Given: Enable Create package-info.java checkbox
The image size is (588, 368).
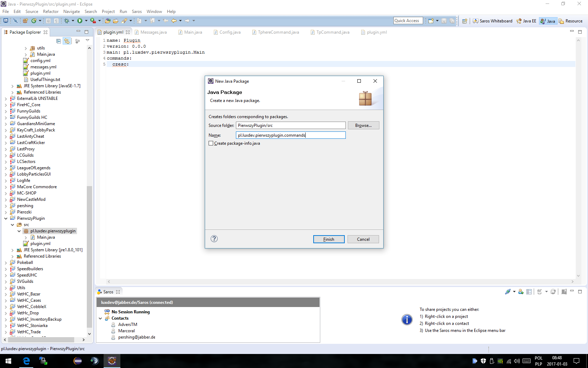Looking at the screenshot, I should pyautogui.click(x=211, y=143).
